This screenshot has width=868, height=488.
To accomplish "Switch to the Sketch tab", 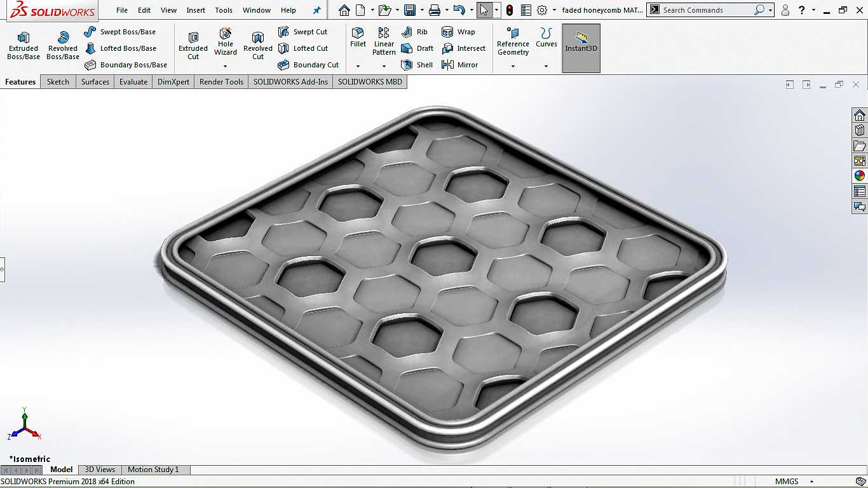I will pos(58,82).
